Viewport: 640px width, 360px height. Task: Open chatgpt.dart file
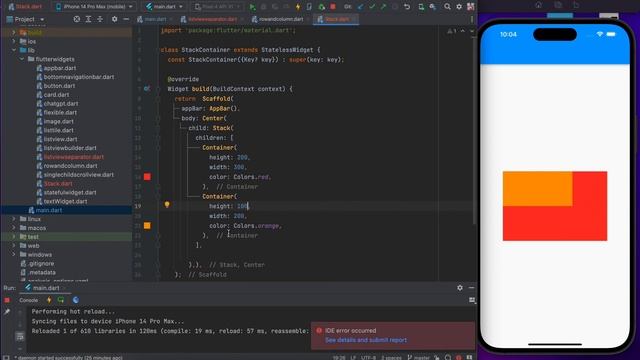pos(61,104)
